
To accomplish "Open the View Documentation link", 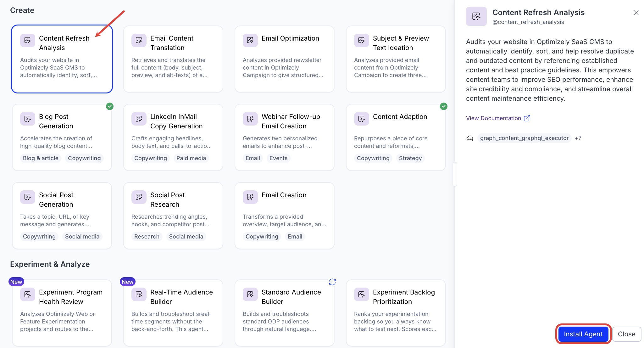I will [493, 118].
